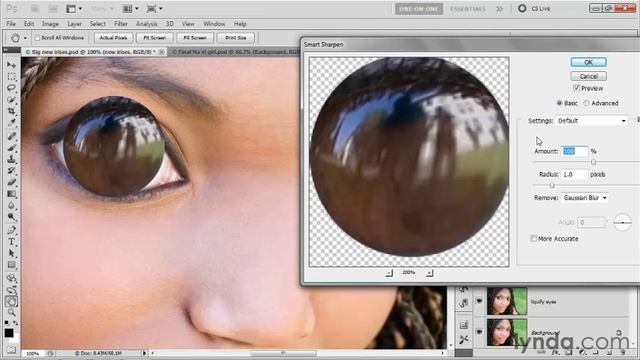This screenshot has height=360, width=640.
Task: Select the Path Selection tool
Action: click(x=11, y=253)
